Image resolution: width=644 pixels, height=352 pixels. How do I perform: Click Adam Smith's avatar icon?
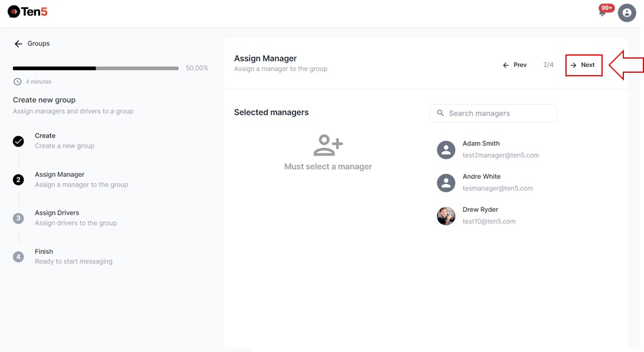[x=446, y=150]
